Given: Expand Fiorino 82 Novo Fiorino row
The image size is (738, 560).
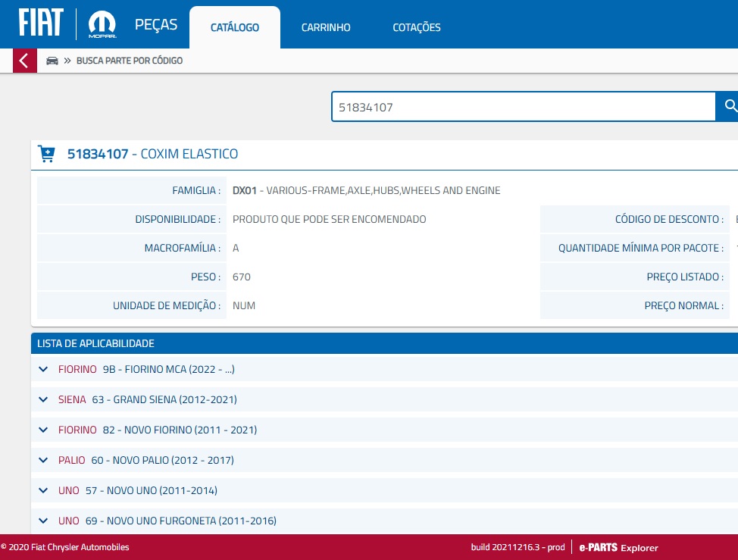Looking at the screenshot, I should (43, 430).
